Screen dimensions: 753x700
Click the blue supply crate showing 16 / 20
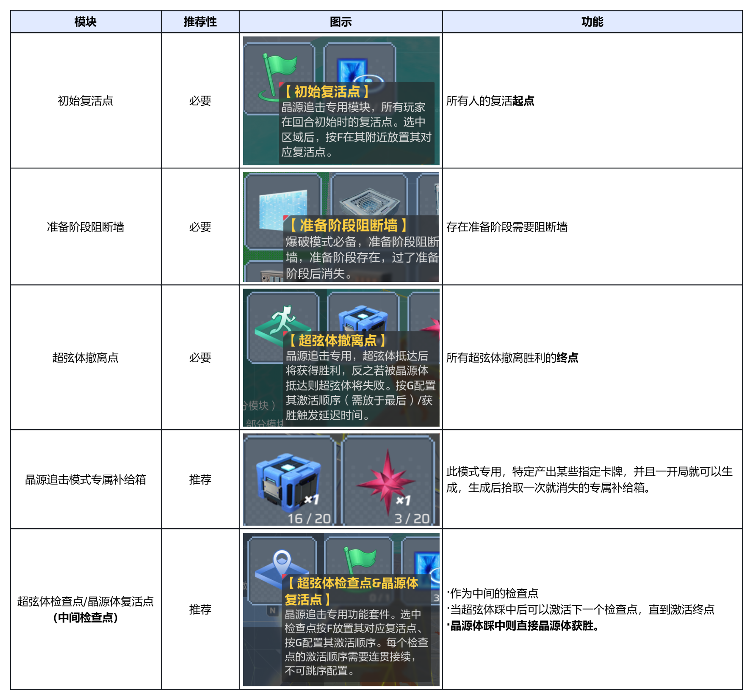[x=288, y=480]
